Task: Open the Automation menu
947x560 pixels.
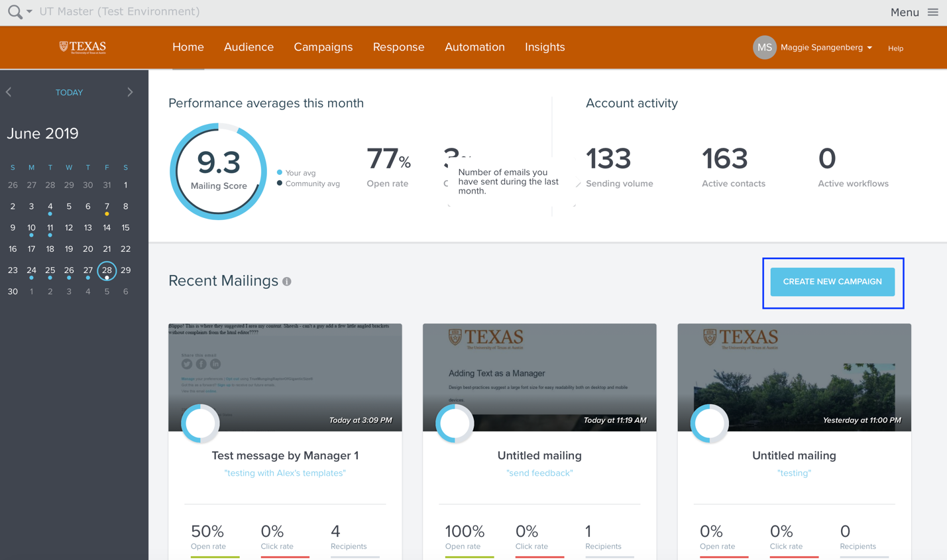Action: coord(474,47)
